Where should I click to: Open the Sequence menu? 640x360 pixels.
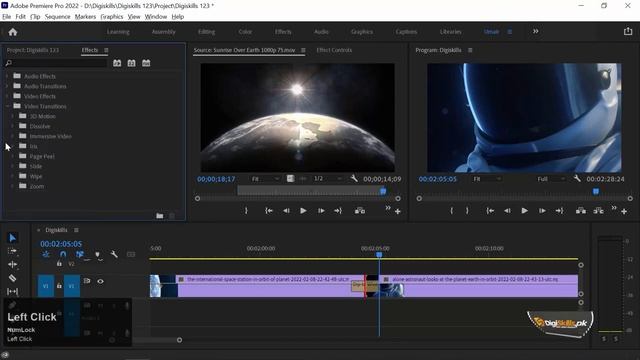pos(58,17)
